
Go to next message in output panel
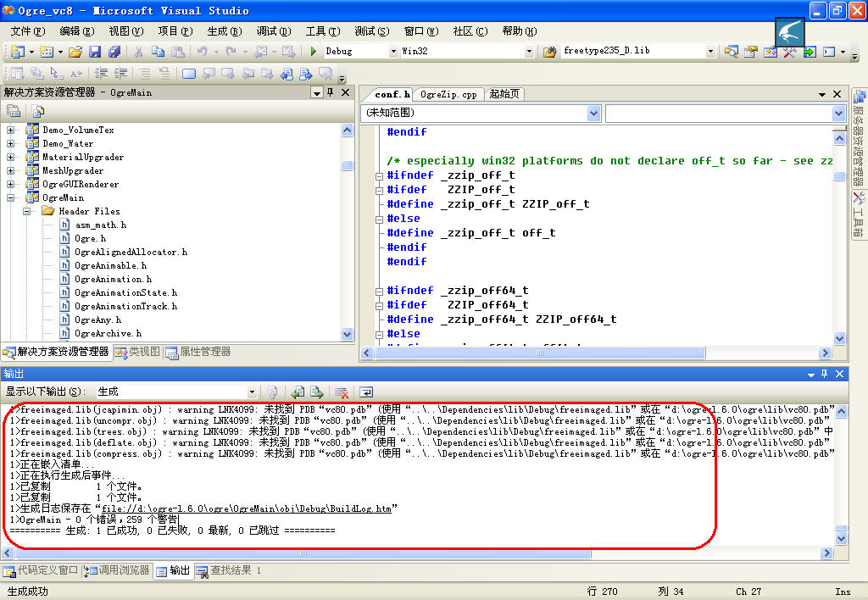tap(317, 392)
